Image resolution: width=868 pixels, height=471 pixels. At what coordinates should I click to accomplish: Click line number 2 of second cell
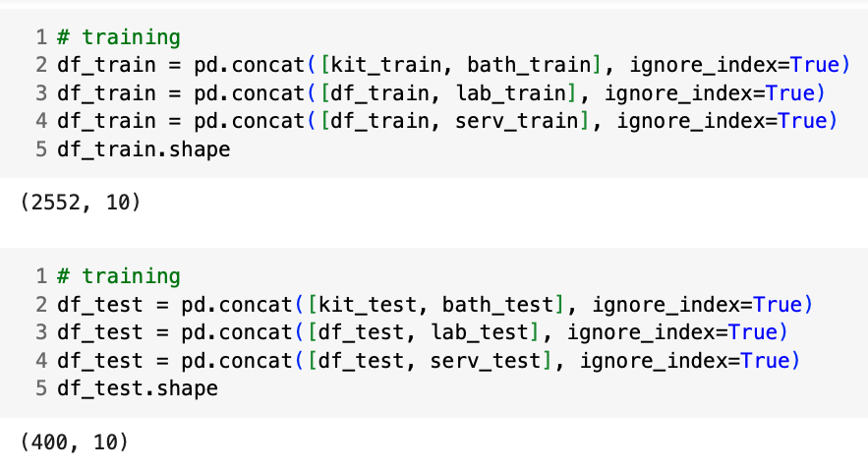point(41,305)
